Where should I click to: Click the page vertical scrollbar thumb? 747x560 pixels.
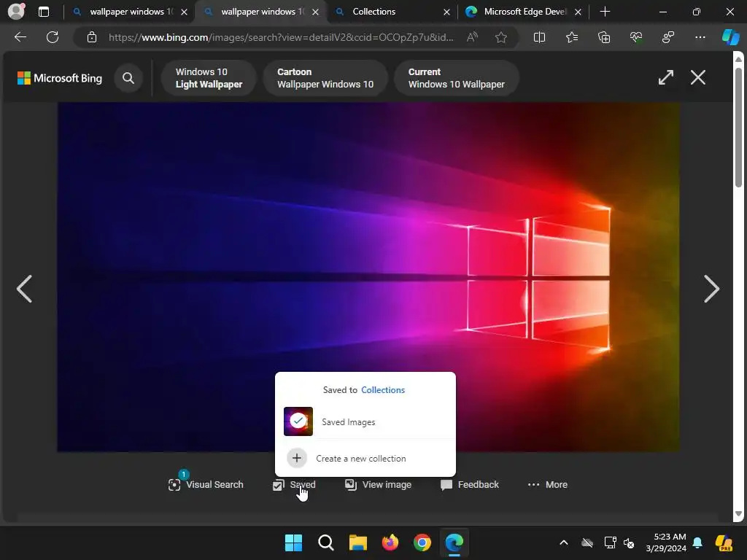(738, 127)
